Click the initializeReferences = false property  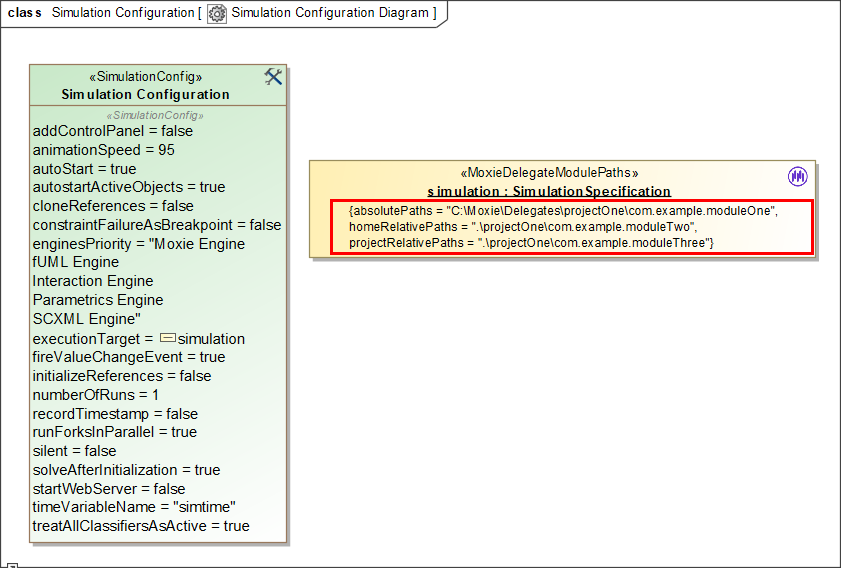122,376
